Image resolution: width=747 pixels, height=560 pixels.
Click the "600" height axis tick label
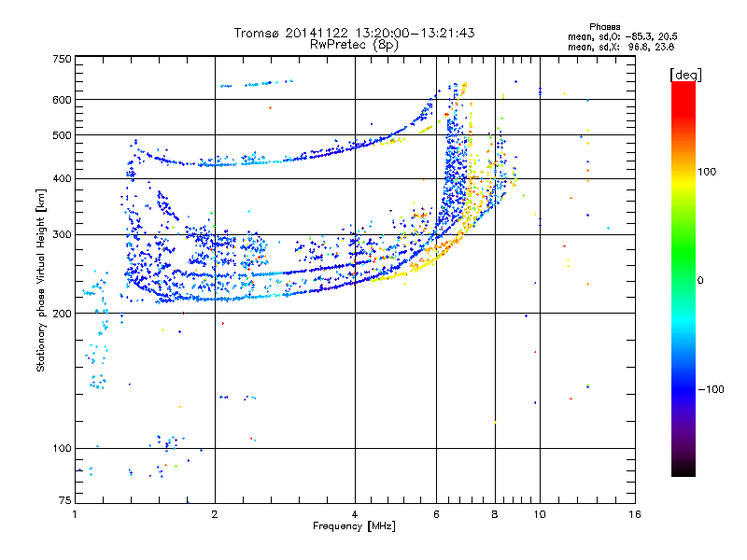[62, 100]
